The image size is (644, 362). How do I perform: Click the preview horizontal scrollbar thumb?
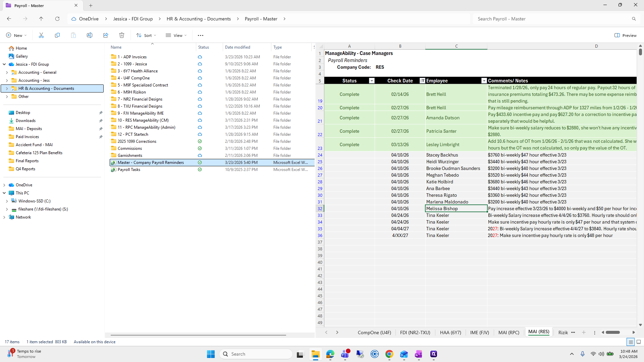pyautogui.click(x=613, y=333)
